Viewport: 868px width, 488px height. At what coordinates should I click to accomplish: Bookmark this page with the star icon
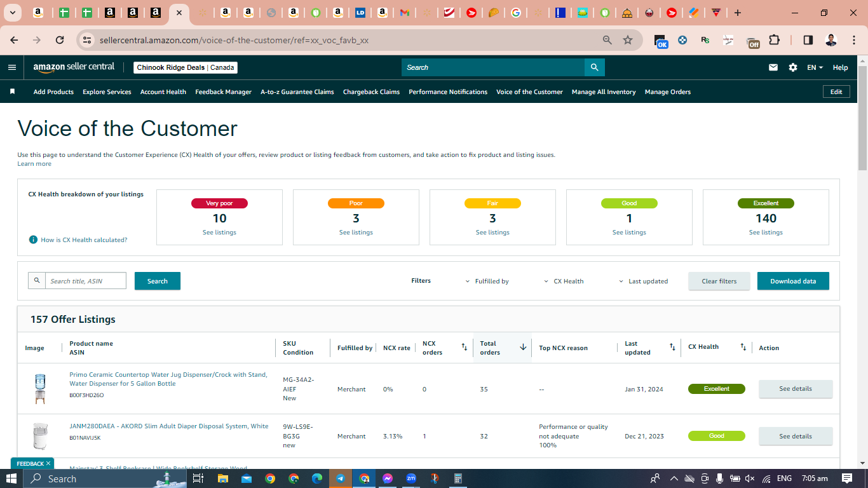[628, 40]
